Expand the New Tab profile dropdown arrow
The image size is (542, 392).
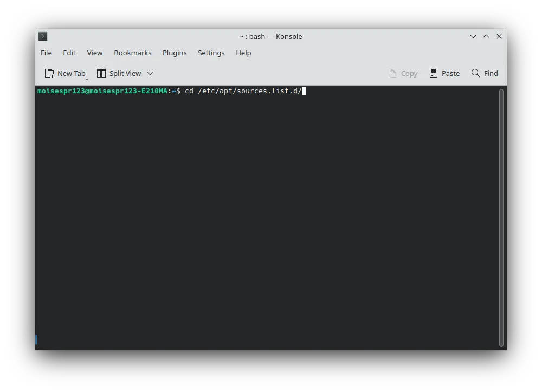[87, 79]
